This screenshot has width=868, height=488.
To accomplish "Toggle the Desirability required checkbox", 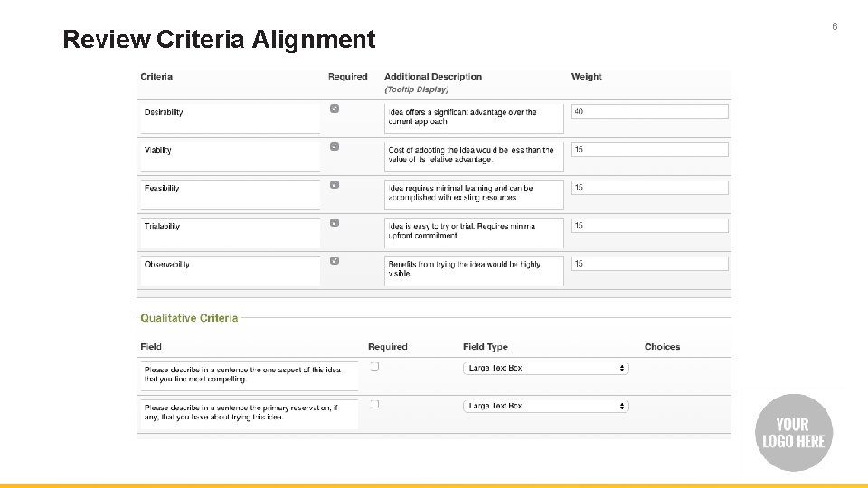I will (335, 108).
